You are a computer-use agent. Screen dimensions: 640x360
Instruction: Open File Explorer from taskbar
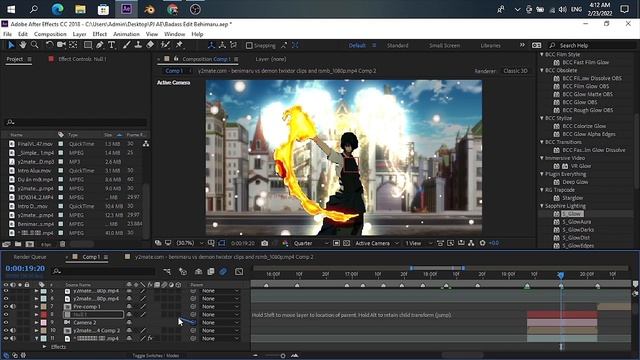point(80,9)
